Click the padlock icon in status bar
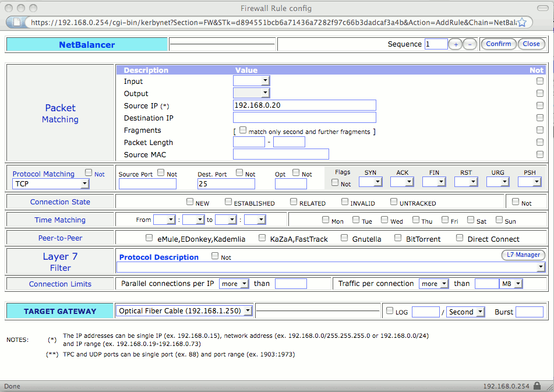 pos(537,386)
